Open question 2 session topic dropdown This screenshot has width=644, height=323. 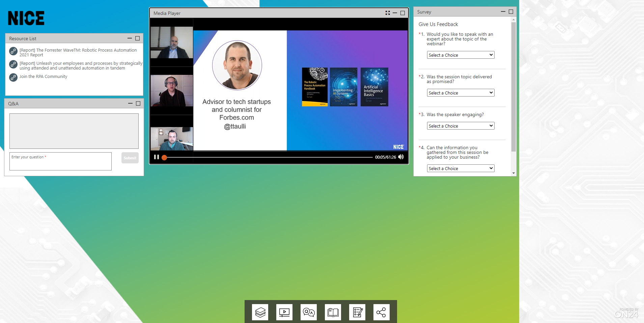click(461, 93)
